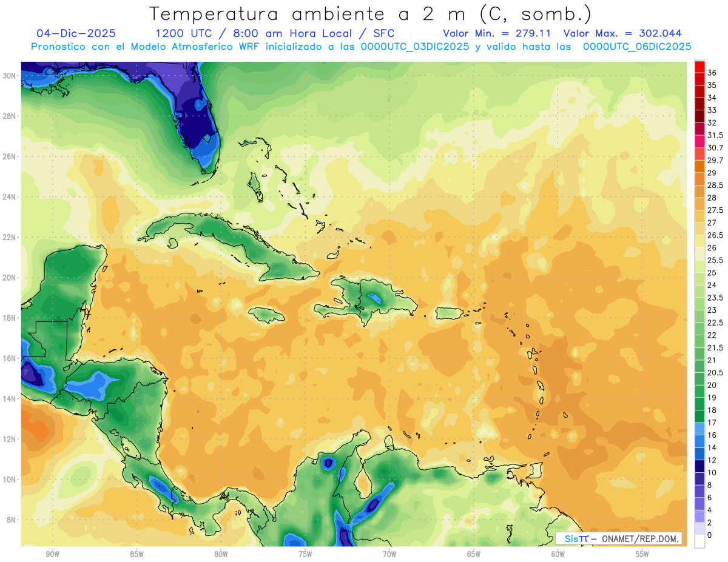Screen dimensions: 728x562
Task: Click the 22N latitude label
Action: click(10, 237)
